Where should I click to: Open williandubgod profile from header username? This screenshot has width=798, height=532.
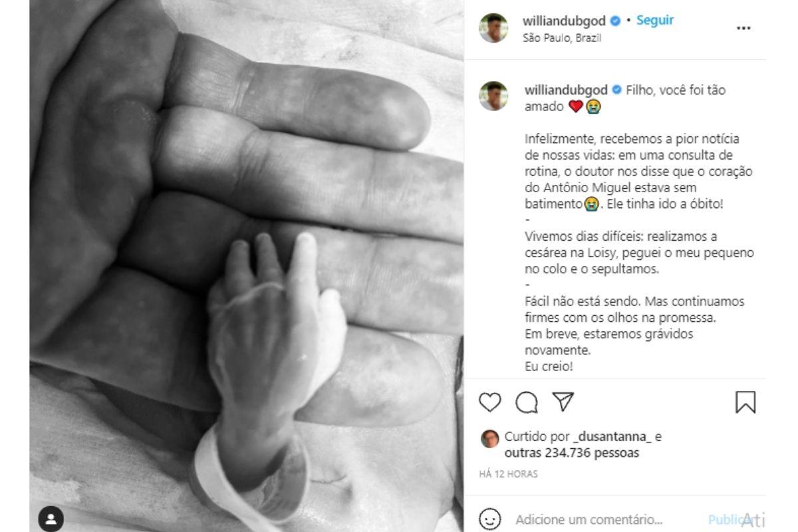click(565, 21)
